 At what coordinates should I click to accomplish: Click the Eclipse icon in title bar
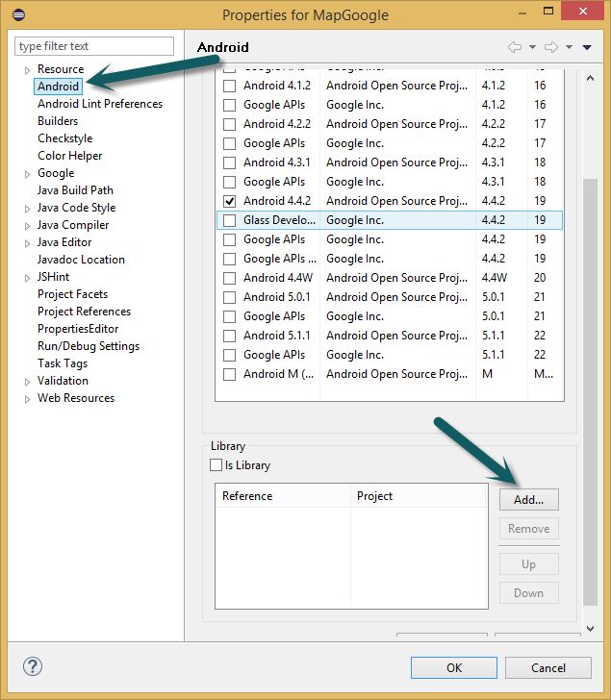[x=18, y=14]
